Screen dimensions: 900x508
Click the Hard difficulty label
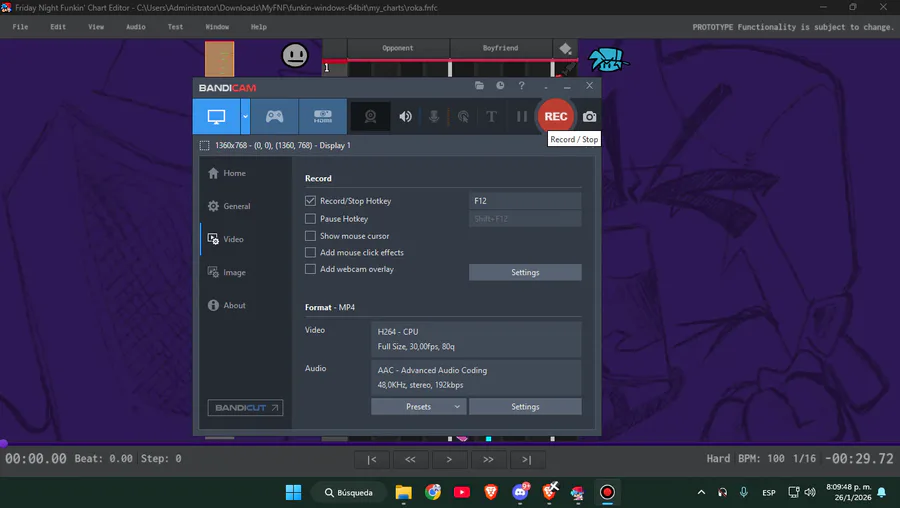click(718, 459)
